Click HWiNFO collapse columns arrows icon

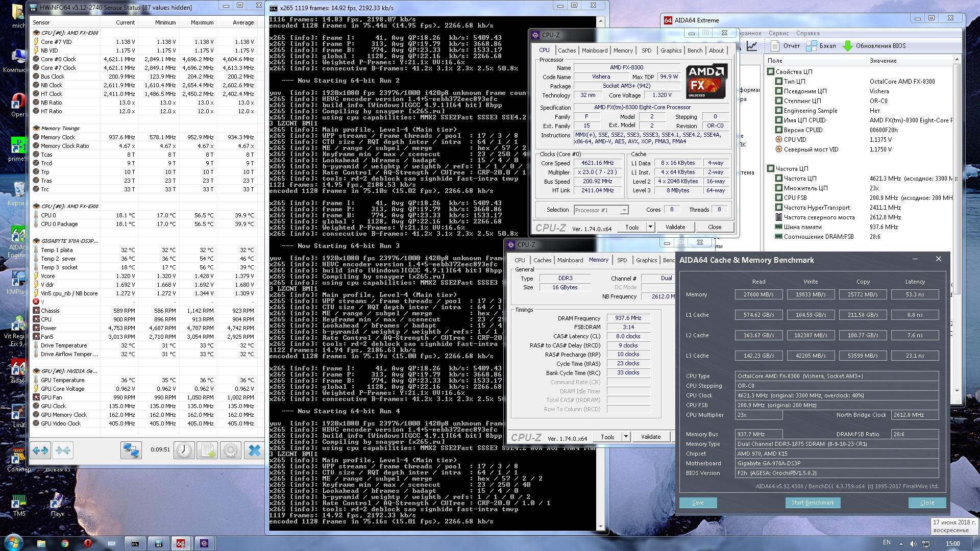tap(63, 450)
